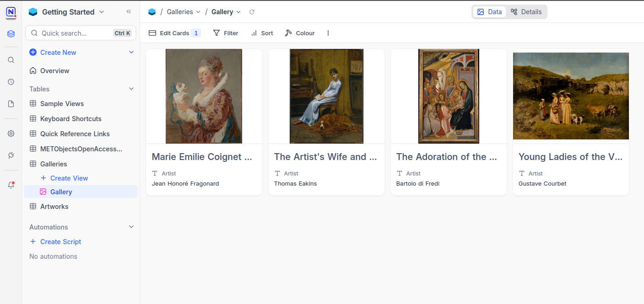Open the Filter menu
The width and height of the screenshot is (644, 304).
[226, 33]
